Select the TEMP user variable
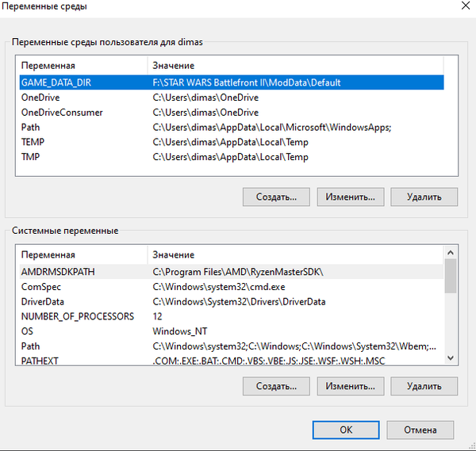The image size is (476, 451). tap(232, 142)
